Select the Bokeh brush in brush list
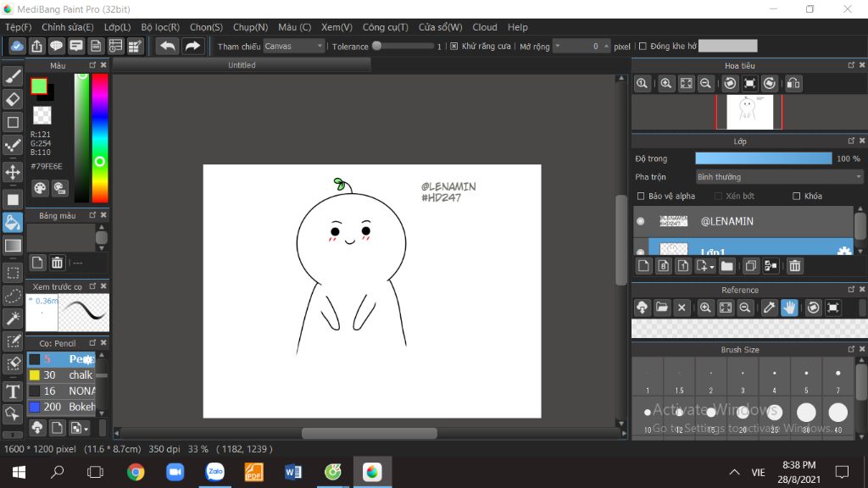The image size is (868, 488). pyautogui.click(x=61, y=408)
